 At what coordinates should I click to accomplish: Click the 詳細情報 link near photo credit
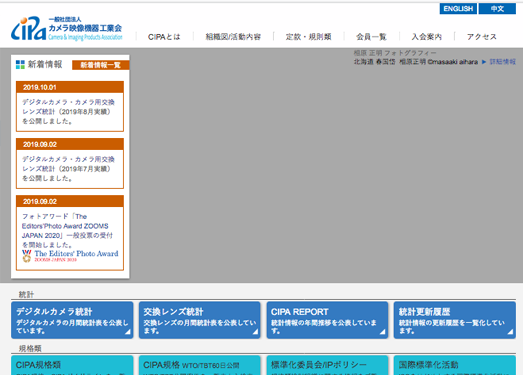502,62
